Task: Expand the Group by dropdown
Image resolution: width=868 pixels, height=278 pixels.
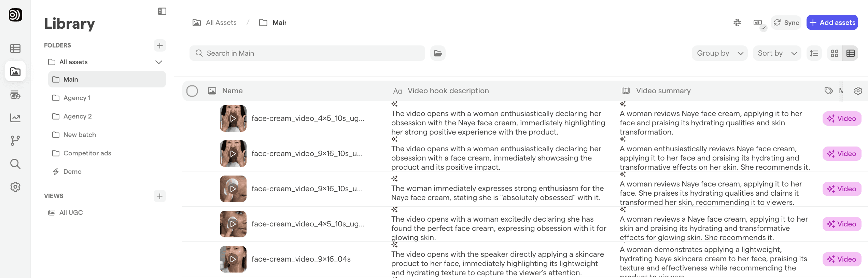Action: [720, 53]
